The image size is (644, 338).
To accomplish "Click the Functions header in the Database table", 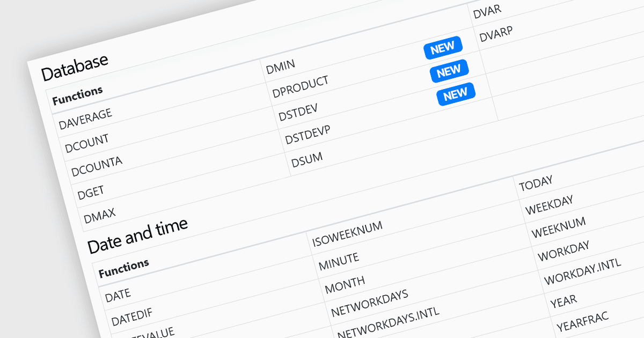I will 77,95.
